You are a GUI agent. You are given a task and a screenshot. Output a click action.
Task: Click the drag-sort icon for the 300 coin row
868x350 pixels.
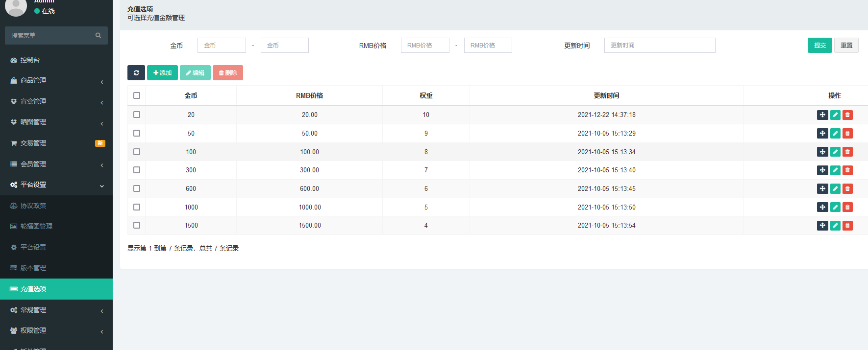822,170
